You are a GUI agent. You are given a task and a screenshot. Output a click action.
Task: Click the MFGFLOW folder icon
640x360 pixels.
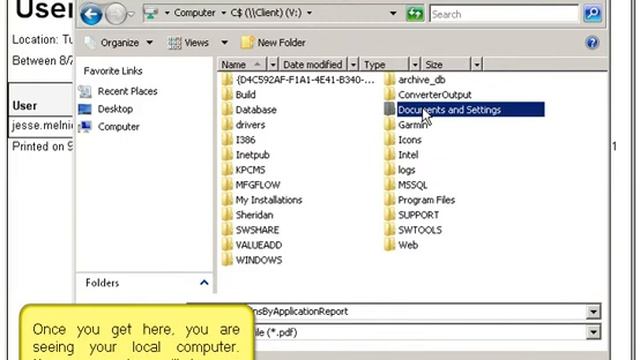pos(227,185)
